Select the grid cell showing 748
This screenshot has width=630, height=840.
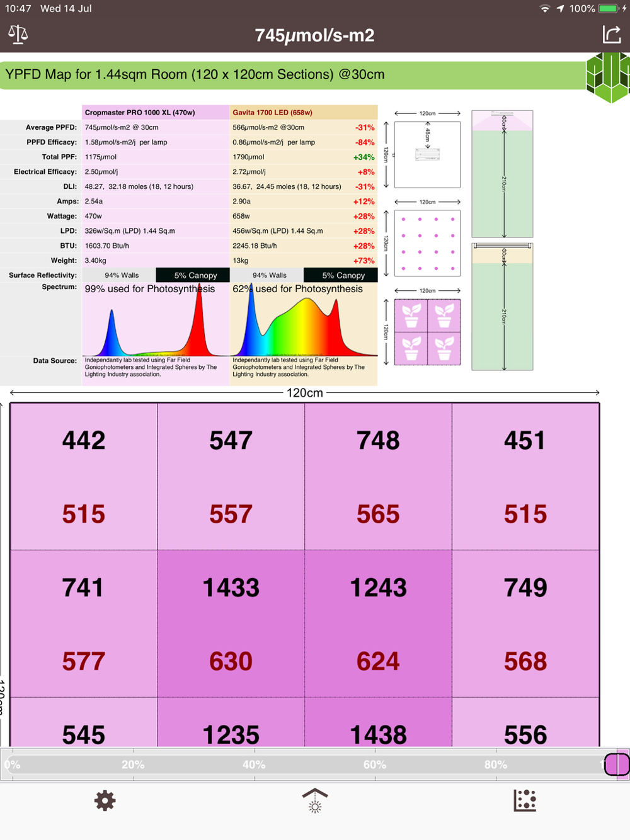[378, 477]
